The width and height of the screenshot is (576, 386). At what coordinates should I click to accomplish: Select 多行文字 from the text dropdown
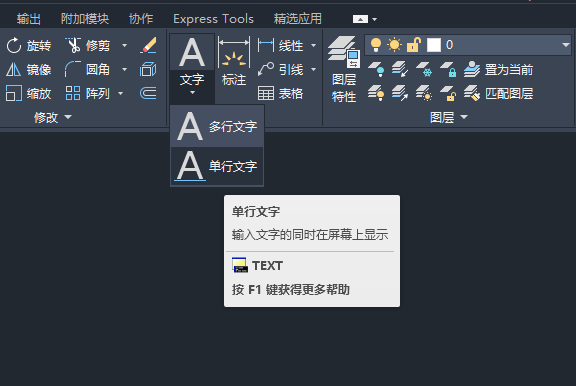pyautogui.click(x=217, y=127)
